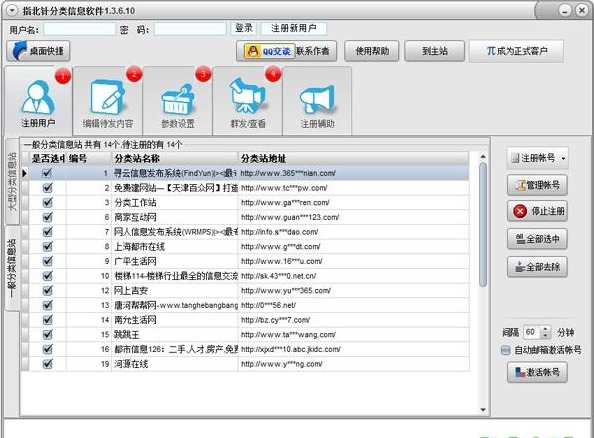594x438 pixels.
Task: Click the 桌面快捷 shortcut arrow button
Action: (38, 51)
